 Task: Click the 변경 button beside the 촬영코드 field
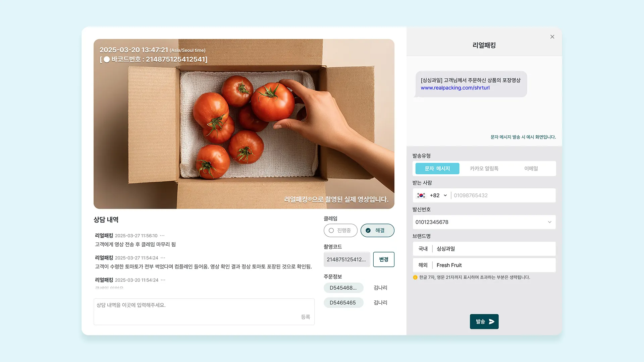pos(384,259)
